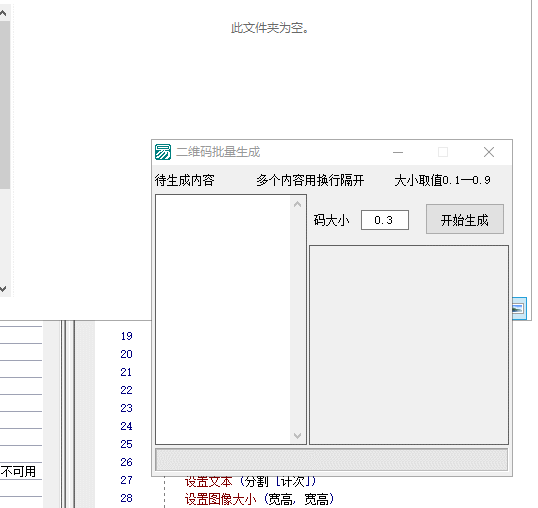
Task: Click the 二维码批量生成 window app icon
Action: (x=163, y=152)
